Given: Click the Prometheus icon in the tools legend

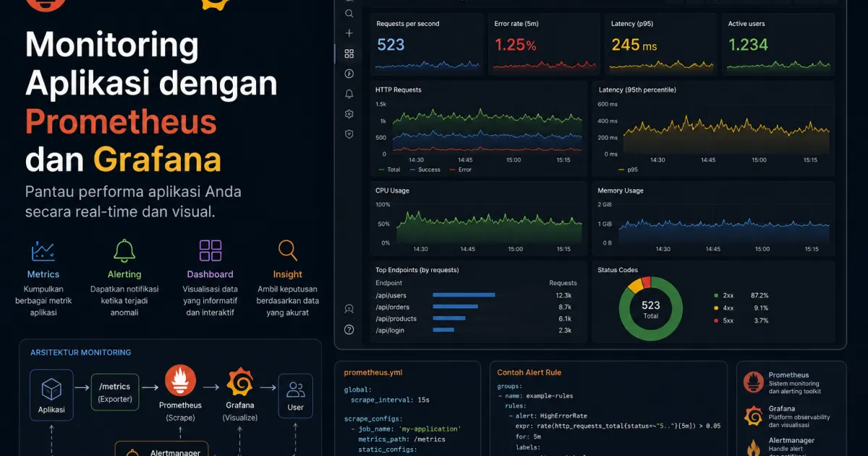Looking at the screenshot, I should click(x=754, y=382).
